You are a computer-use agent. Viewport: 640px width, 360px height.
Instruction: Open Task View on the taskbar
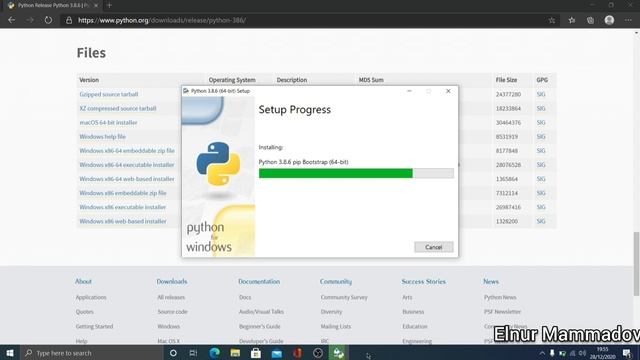pyautogui.click(x=193, y=353)
